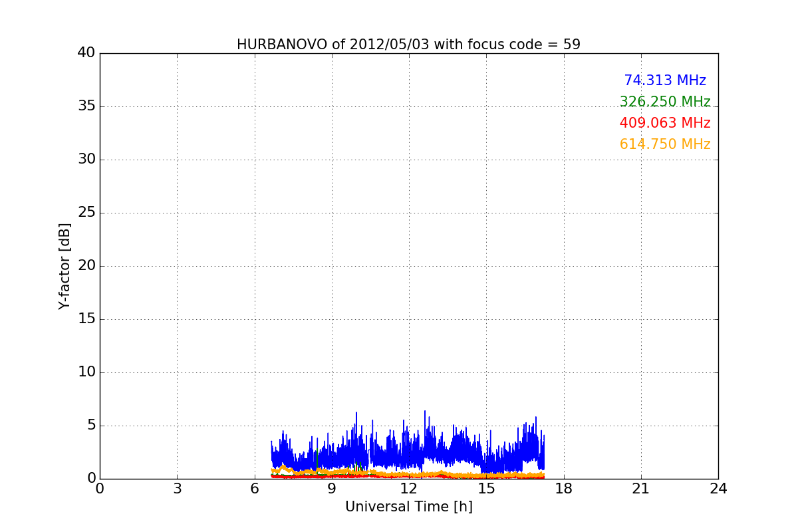Click the x-axis tick label 21
Viewport: 798px width, 532px height.
pyautogui.click(x=641, y=489)
